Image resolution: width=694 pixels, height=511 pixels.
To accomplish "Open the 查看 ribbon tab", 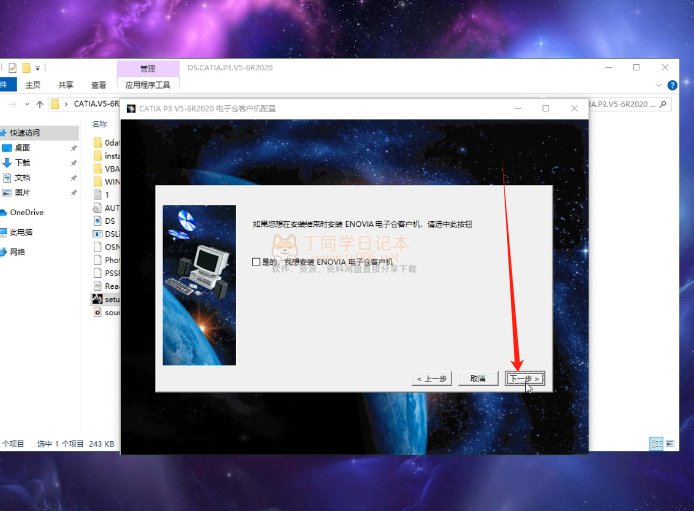I will (98, 85).
